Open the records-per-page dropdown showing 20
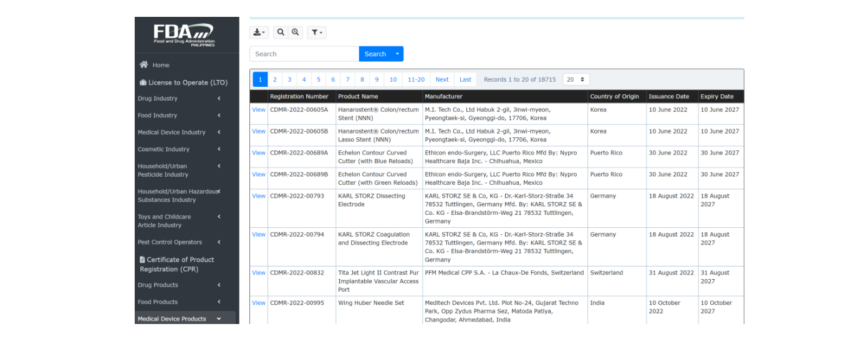 (576, 79)
